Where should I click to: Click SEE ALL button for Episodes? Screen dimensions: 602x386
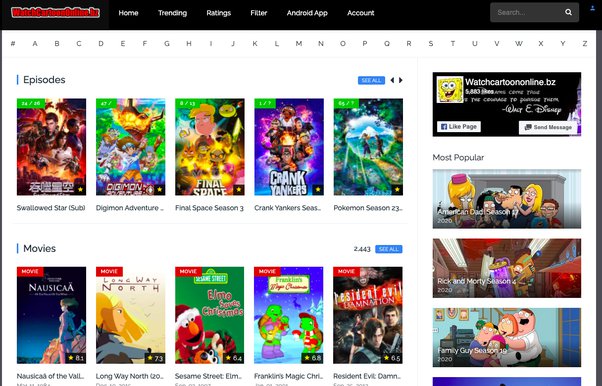(x=371, y=80)
